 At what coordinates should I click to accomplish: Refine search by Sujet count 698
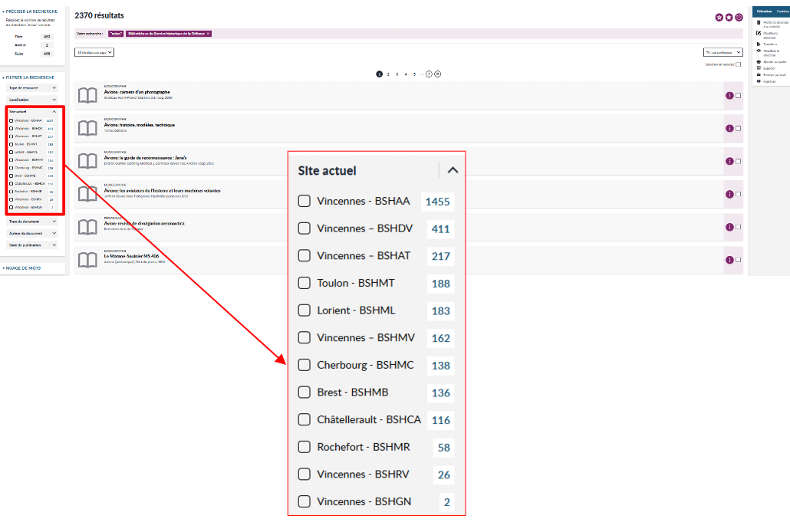[47, 54]
